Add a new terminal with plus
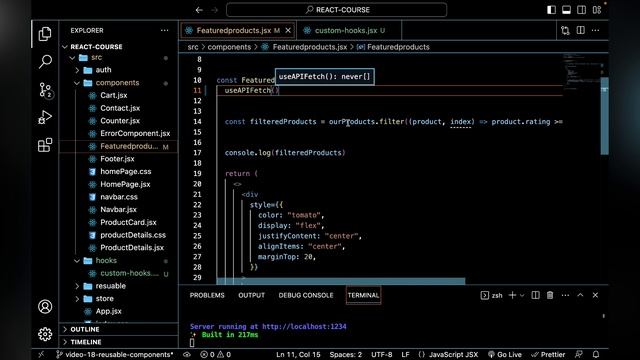The height and width of the screenshot is (360, 640). pos(512,295)
